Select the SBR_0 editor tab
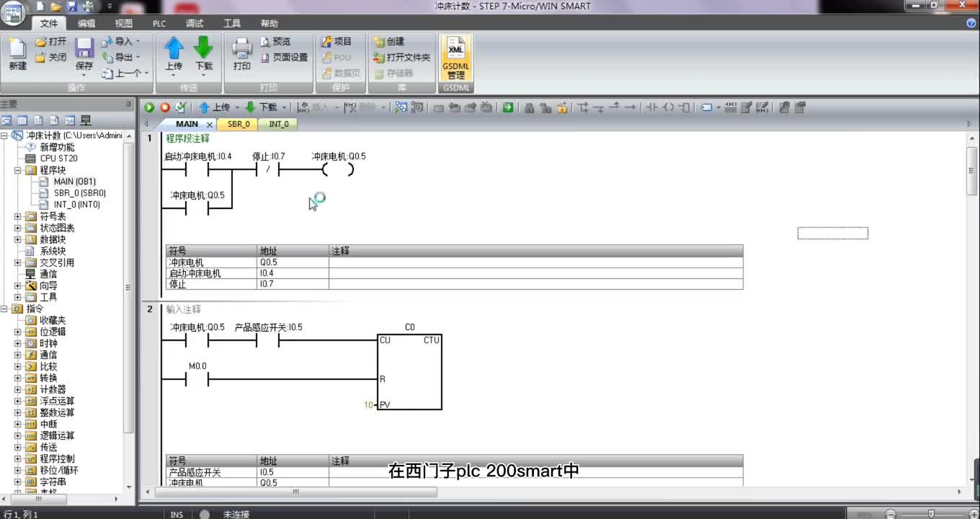This screenshot has width=980, height=519. click(x=239, y=124)
